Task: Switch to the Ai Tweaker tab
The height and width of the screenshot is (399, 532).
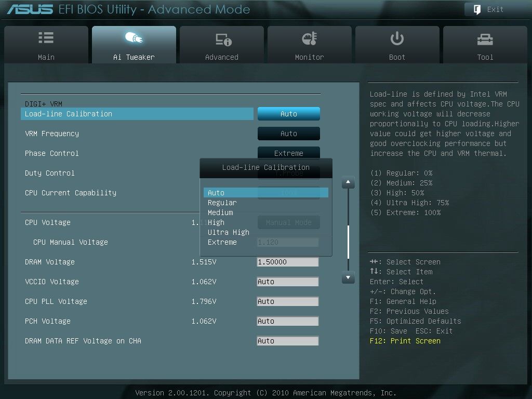Action: [x=134, y=45]
